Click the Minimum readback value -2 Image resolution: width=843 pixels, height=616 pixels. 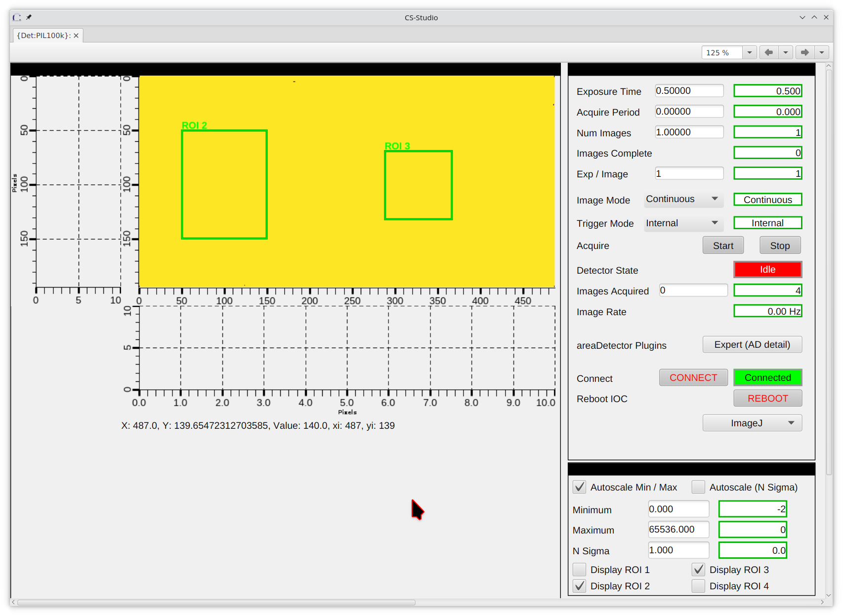click(x=753, y=509)
